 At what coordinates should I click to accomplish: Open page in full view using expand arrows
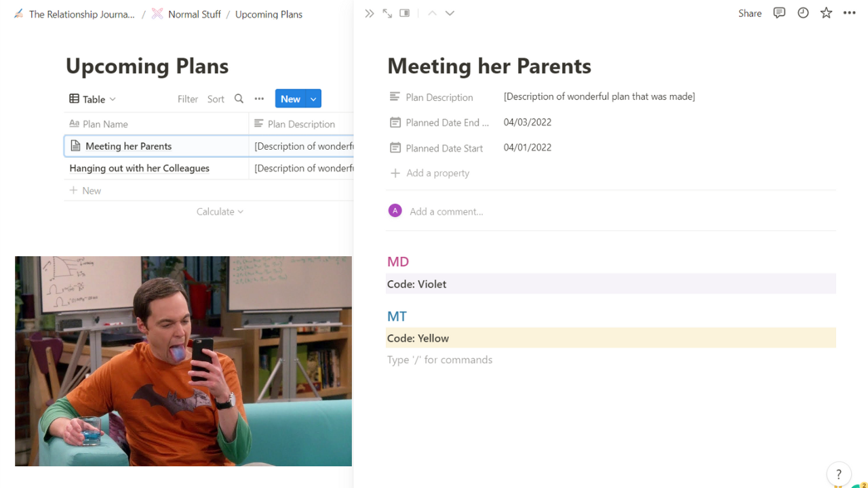point(387,14)
